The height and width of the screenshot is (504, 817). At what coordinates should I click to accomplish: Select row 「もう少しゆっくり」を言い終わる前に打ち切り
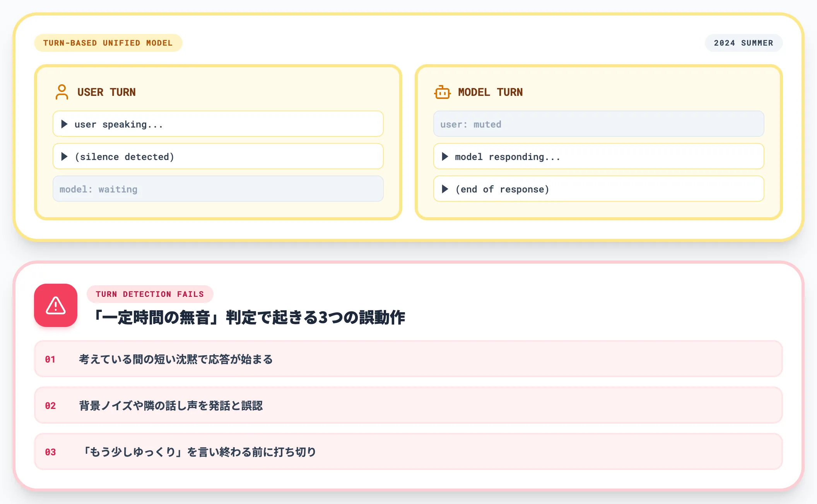tap(408, 452)
